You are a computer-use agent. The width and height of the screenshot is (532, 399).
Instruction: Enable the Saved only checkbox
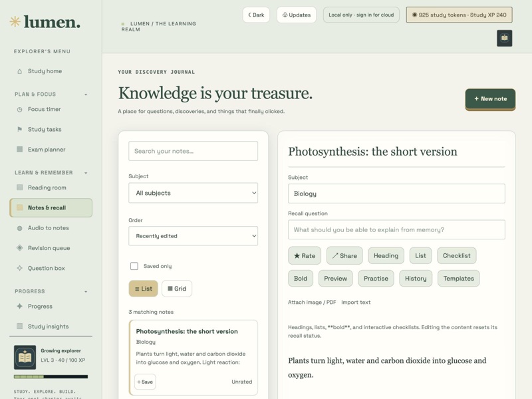pyautogui.click(x=134, y=266)
